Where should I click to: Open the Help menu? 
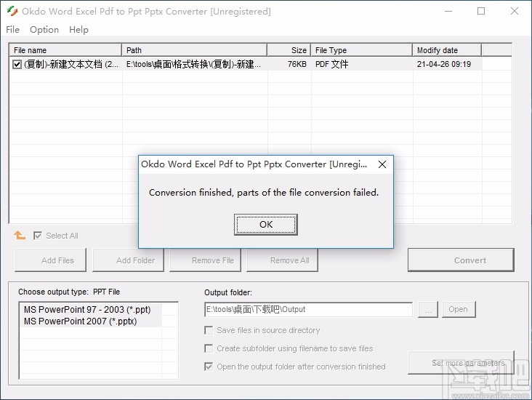[78, 30]
